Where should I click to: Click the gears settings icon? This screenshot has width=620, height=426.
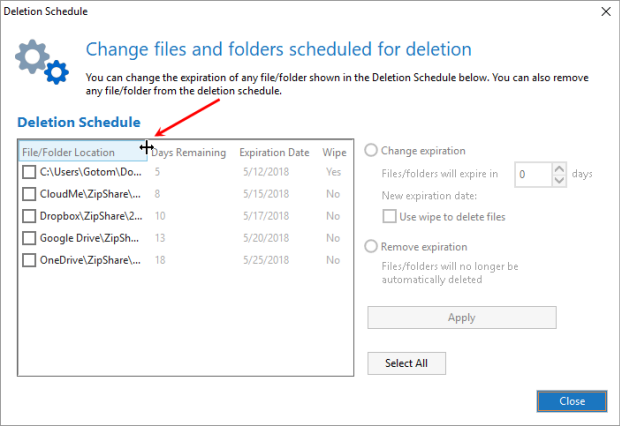pos(42,61)
